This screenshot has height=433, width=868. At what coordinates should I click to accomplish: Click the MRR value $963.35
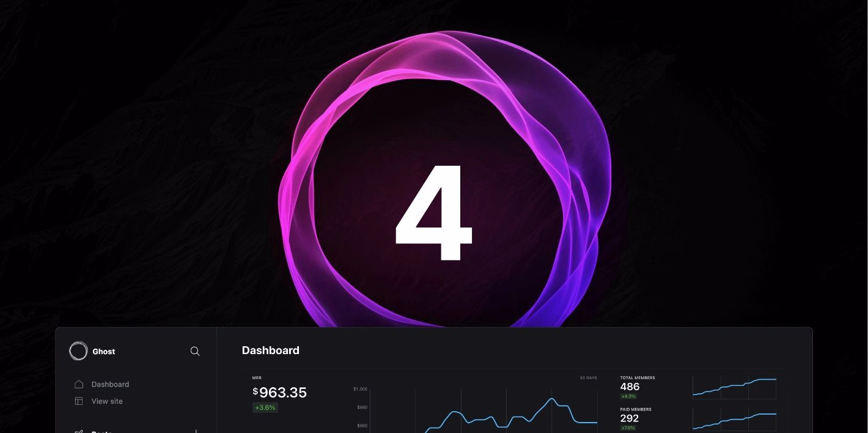pyautogui.click(x=280, y=393)
